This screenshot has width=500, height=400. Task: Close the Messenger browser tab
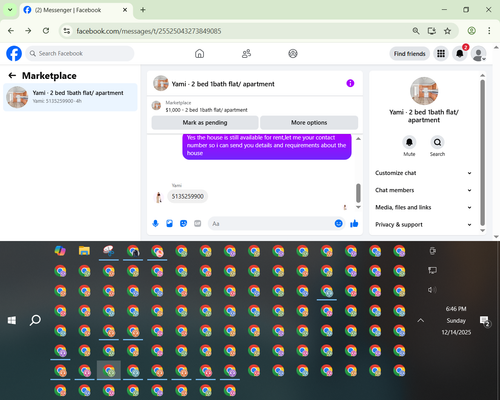(x=125, y=10)
